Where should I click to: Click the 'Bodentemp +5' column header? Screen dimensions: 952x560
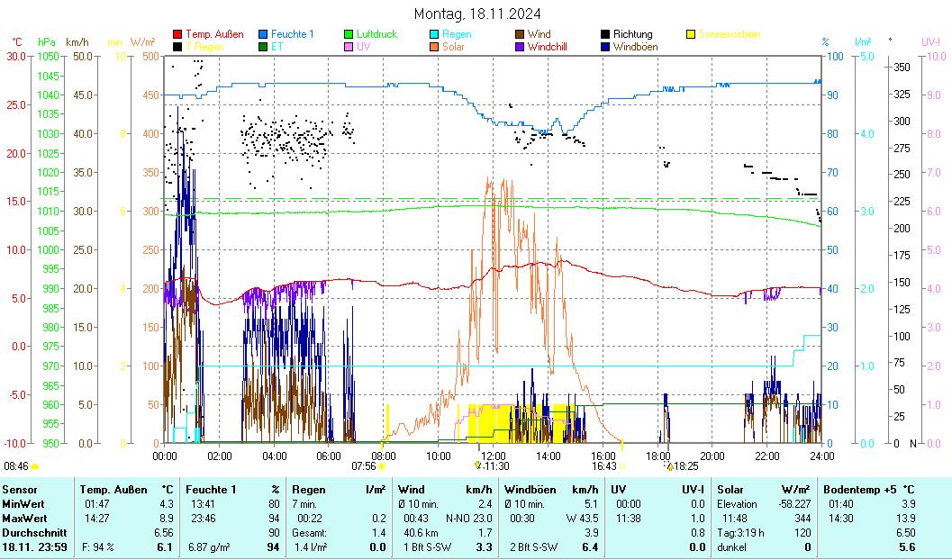pyautogui.click(x=862, y=490)
